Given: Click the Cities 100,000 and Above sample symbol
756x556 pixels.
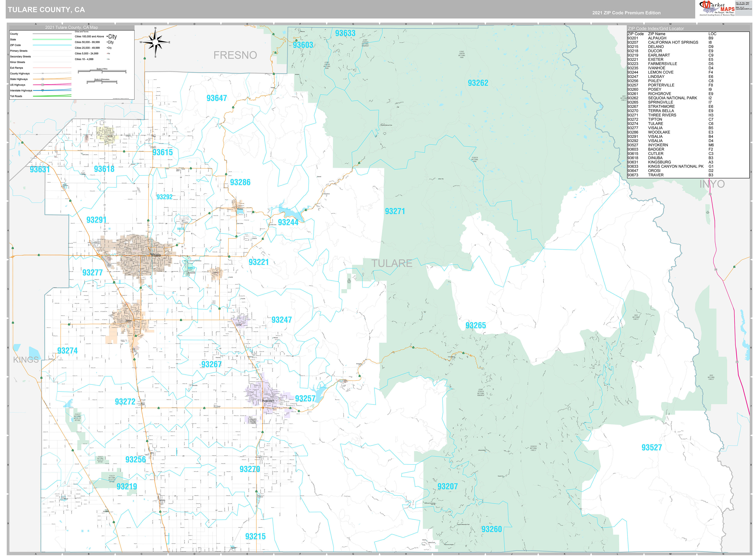Looking at the screenshot, I should click(x=112, y=36).
